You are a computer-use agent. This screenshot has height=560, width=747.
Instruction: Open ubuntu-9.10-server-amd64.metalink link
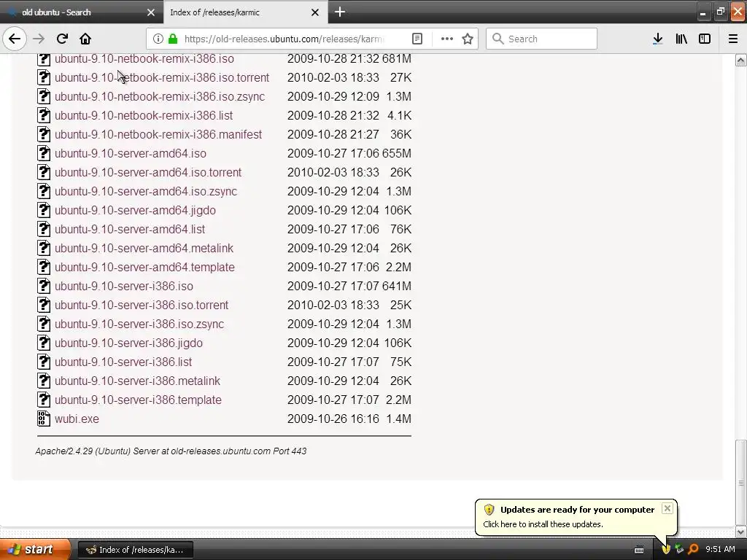[x=144, y=249]
